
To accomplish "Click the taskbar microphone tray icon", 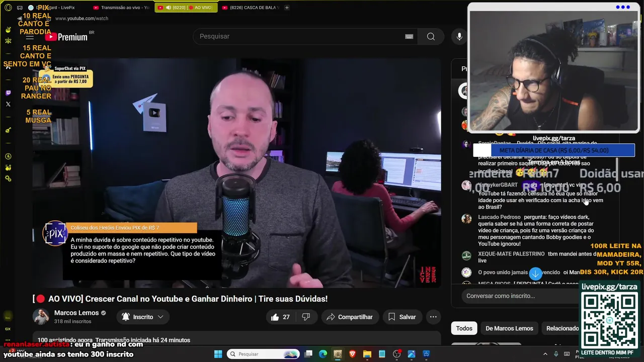I will [x=556, y=354].
